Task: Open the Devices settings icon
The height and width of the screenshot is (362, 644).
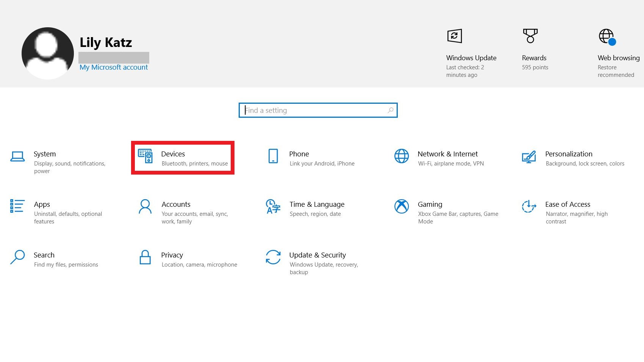Action: [145, 156]
